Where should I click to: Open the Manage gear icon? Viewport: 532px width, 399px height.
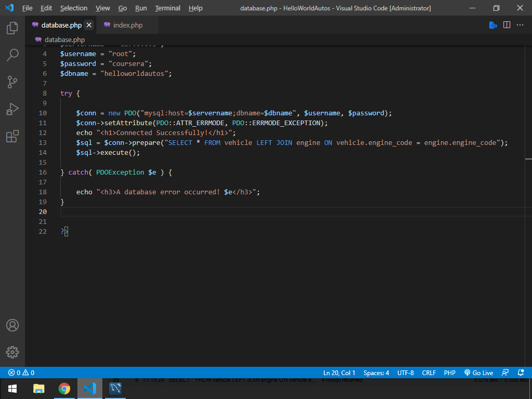click(12, 352)
